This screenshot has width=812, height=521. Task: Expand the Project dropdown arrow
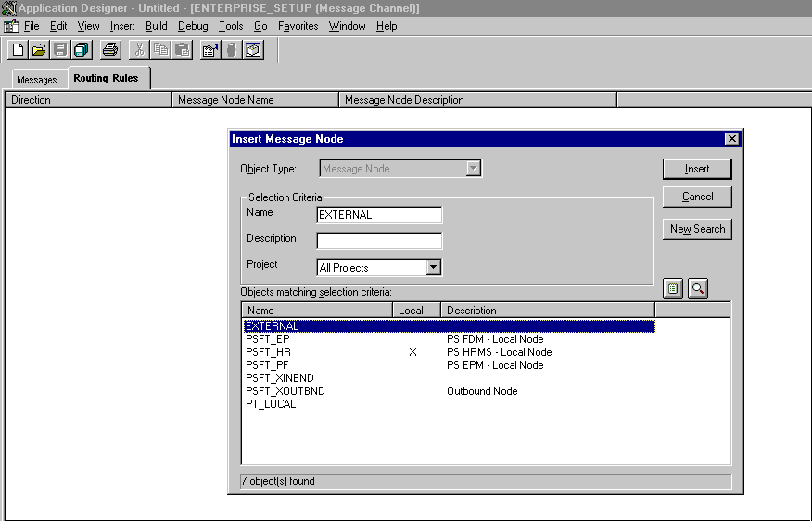tap(433, 268)
